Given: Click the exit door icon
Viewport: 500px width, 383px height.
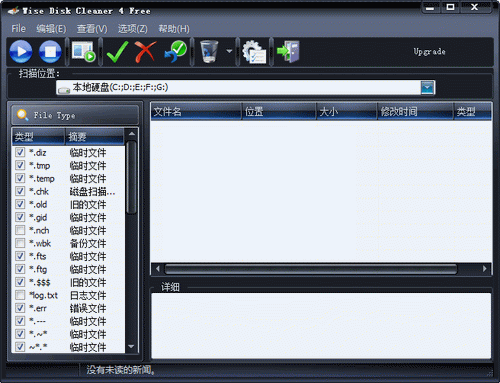Looking at the screenshot, I should (289, 52).
